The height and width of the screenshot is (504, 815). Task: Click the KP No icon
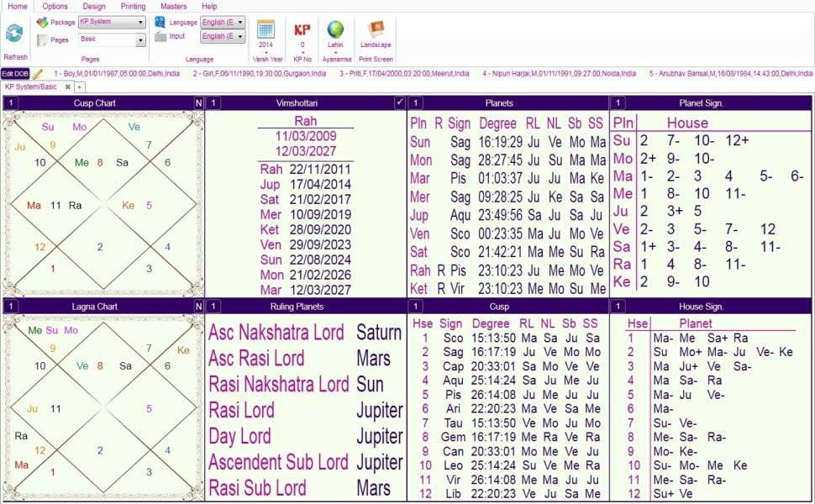click(302, 29)
